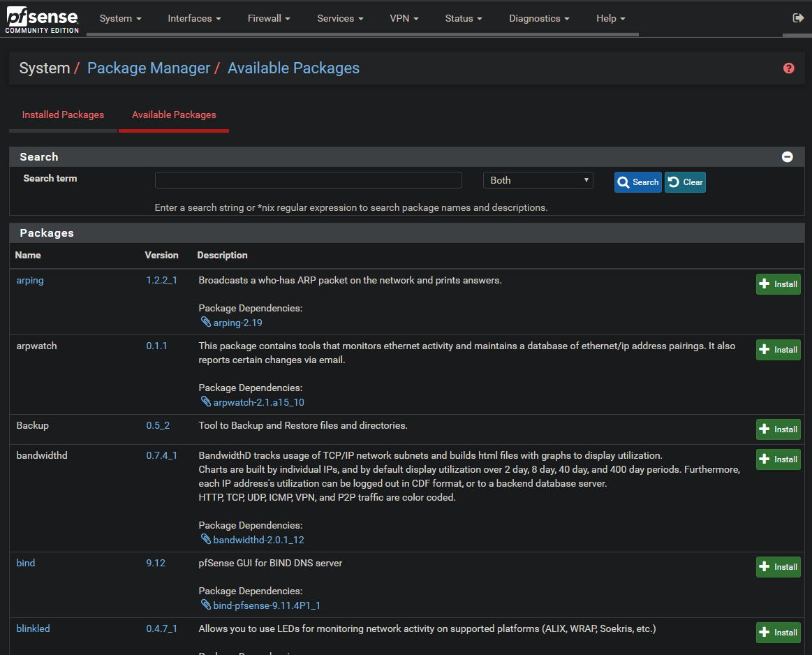Screen dimensions: 812x655
Task: Open bandwidthd-2.0.1_12 dependency link
Action: (258, 540)
